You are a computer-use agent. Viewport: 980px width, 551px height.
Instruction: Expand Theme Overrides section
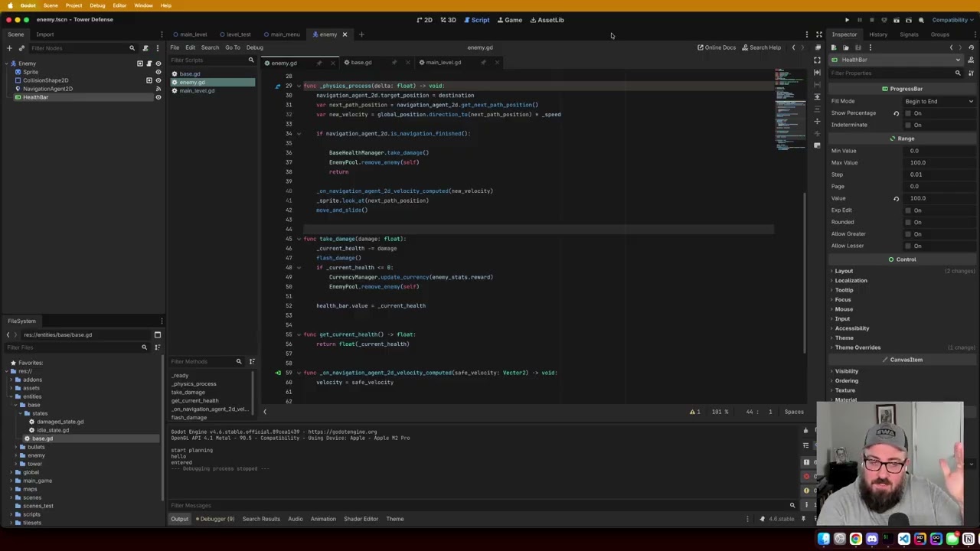(x=857, y=347)
